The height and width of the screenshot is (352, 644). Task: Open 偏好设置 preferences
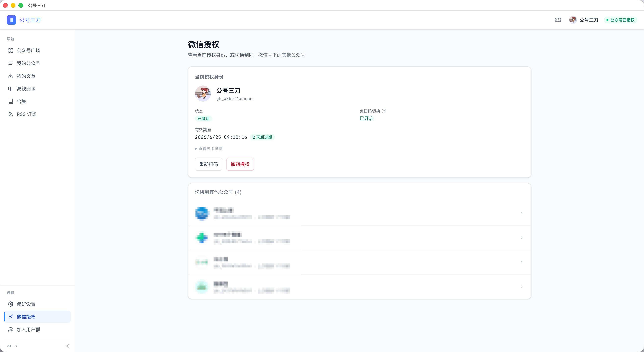click(38, 304)
